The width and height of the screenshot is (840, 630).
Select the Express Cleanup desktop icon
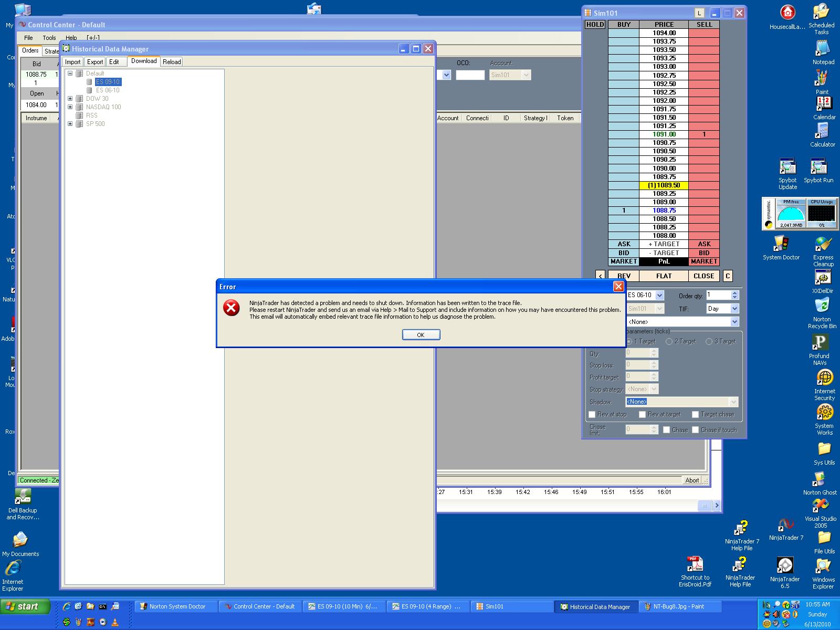click(x=823, y=252)
